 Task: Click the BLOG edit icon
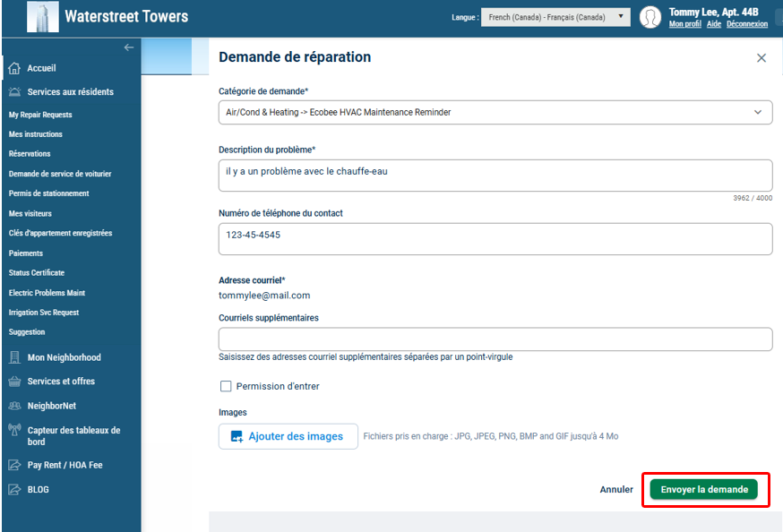tap(14, 490)
